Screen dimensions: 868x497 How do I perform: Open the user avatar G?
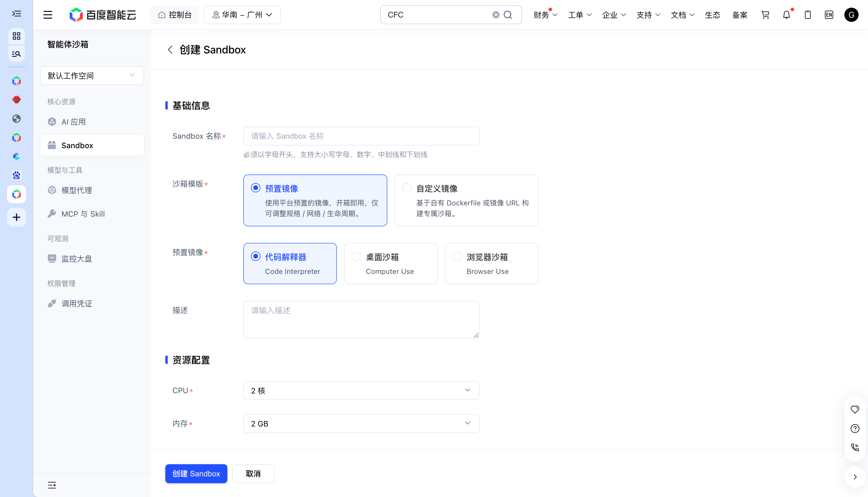pyautogui.click(x=851, y=15)
